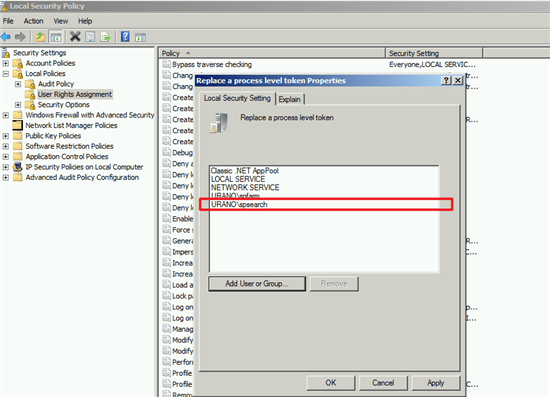This screenshot has width=550, height=397.
Task: Open the Action menu
Action: tap(34, 21)
